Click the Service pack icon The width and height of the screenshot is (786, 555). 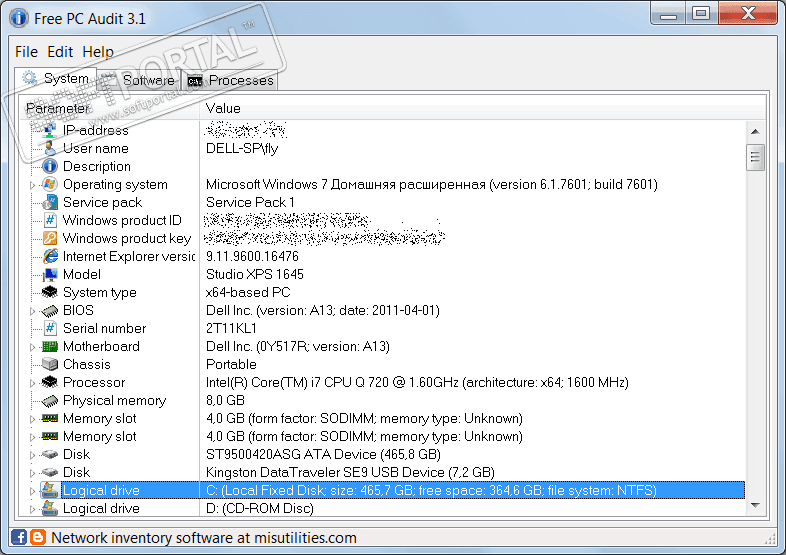click(x=50, y=203)
